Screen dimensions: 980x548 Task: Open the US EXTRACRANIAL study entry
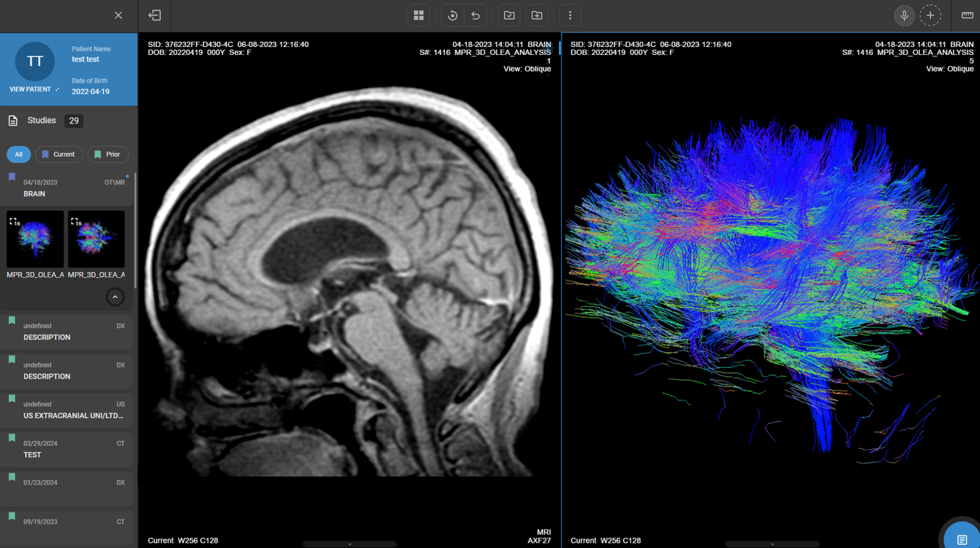[66, 410]
